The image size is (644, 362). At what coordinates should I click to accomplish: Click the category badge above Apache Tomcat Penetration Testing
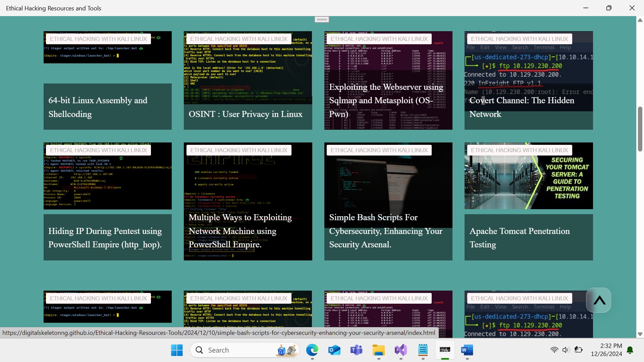pos(520,150)
